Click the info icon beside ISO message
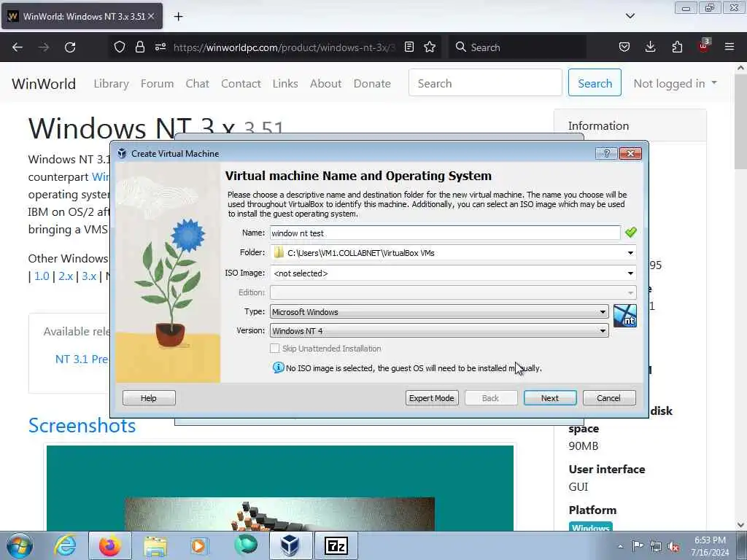This screenshot has height=560, width=747. point(278,367)
